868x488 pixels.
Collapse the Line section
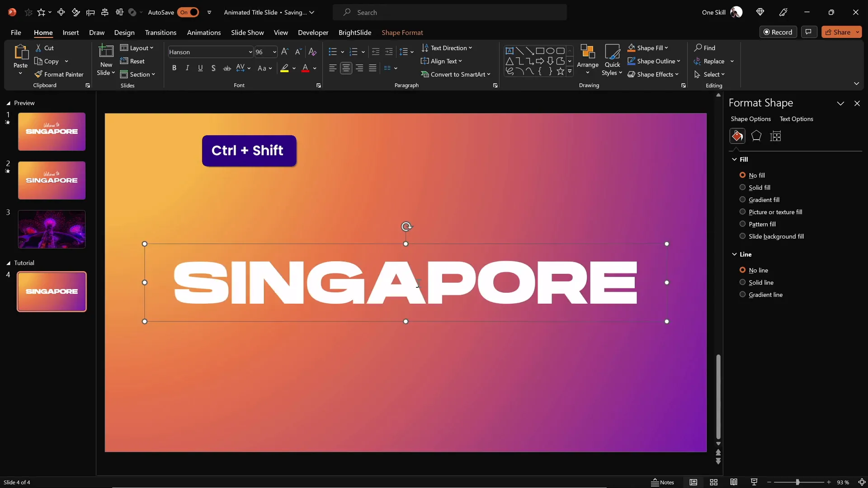(734, 254)
